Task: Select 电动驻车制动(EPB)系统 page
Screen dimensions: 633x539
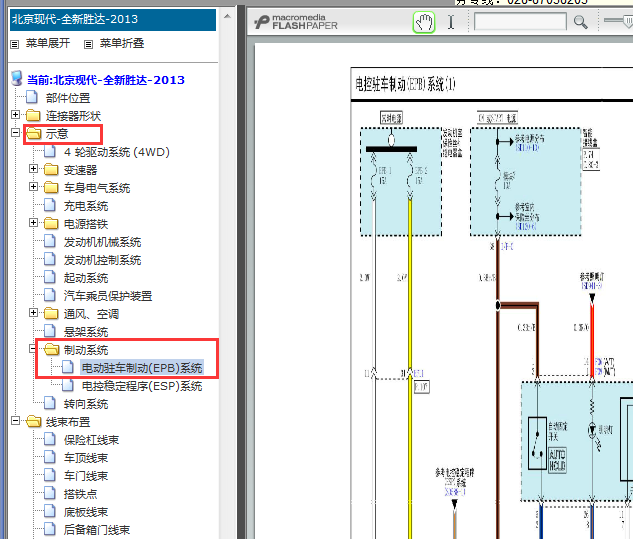Action: (x=142, y=368)
